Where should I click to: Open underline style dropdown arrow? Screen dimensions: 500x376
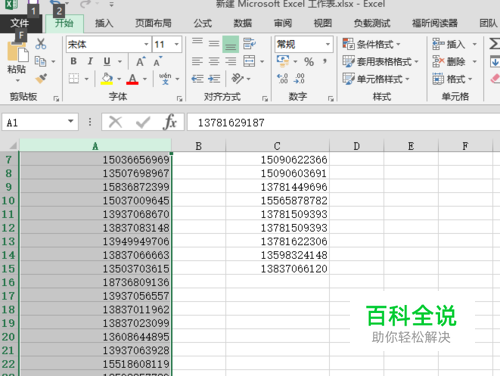click(120, 61)
